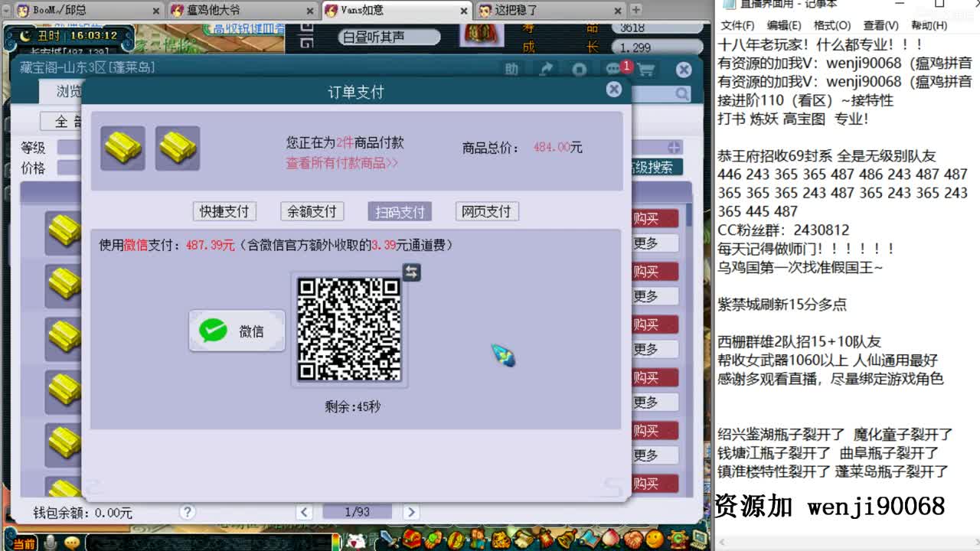980x551 pixels.
Task: Open Notepad 文件(F) menu
Action: coord(737,25)
